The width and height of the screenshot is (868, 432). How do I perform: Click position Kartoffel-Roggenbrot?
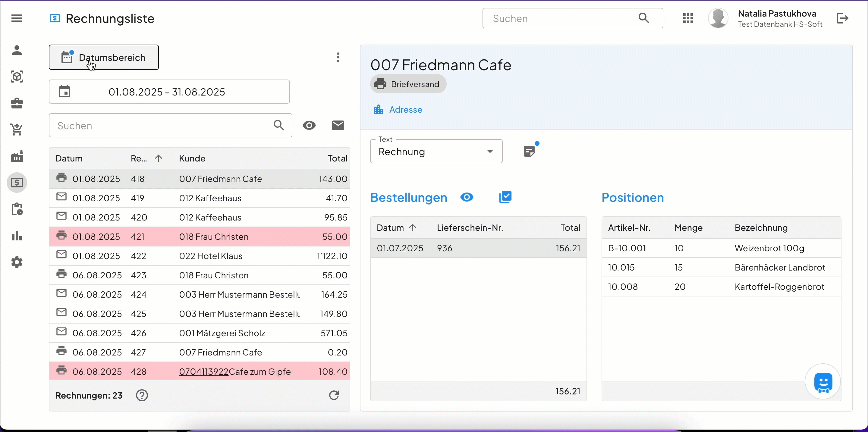pos(721,286)
